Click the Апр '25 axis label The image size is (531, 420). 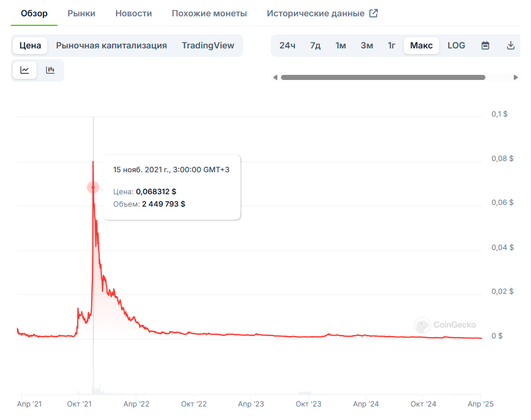click(480, 404)
